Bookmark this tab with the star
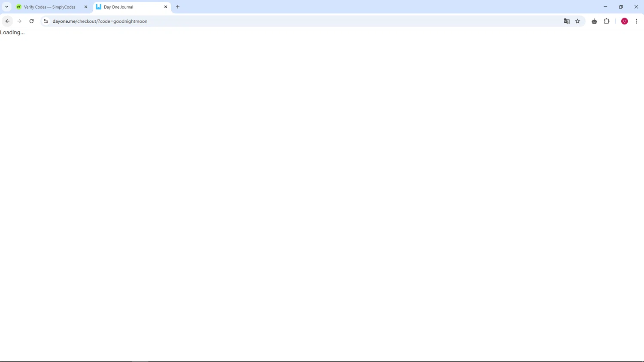The width and height of the screenshot is (644, 362). [x=577, y=21]
